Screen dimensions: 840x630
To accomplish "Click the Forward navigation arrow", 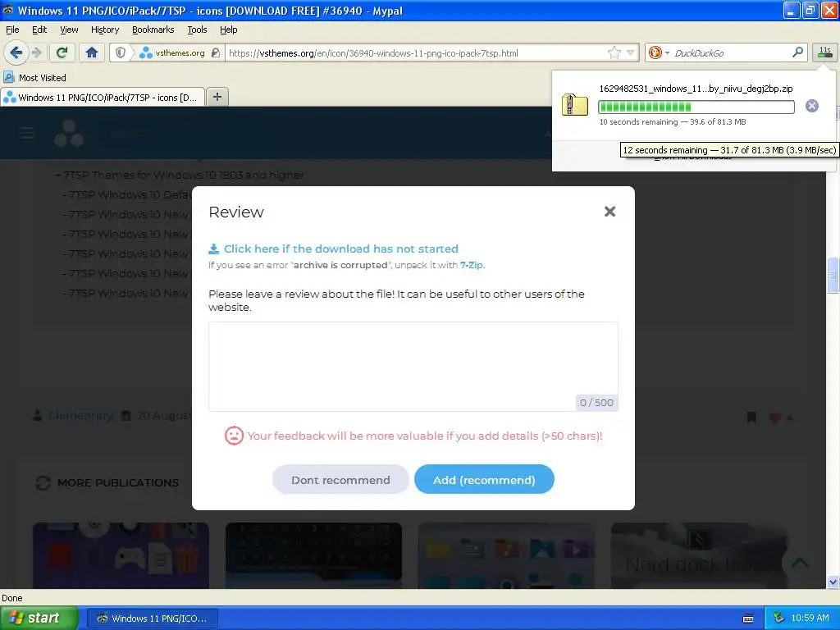I will 36,52.
